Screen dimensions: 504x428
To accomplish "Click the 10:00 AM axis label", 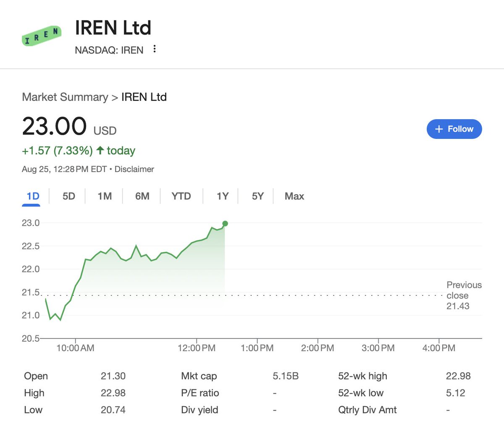I will pos(75,348).
